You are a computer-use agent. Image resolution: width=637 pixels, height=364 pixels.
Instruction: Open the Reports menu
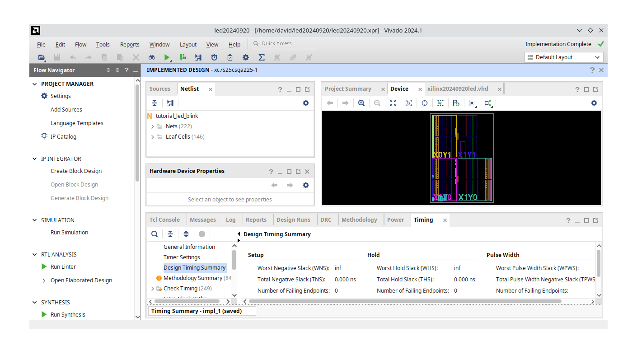click(x=130, y=44)
